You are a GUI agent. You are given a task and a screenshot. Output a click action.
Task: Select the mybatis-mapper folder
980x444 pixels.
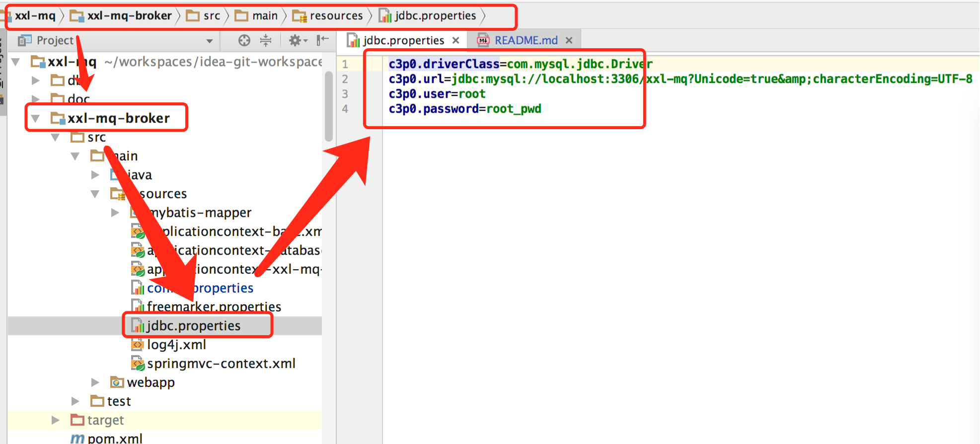click(x=201, y=213)
